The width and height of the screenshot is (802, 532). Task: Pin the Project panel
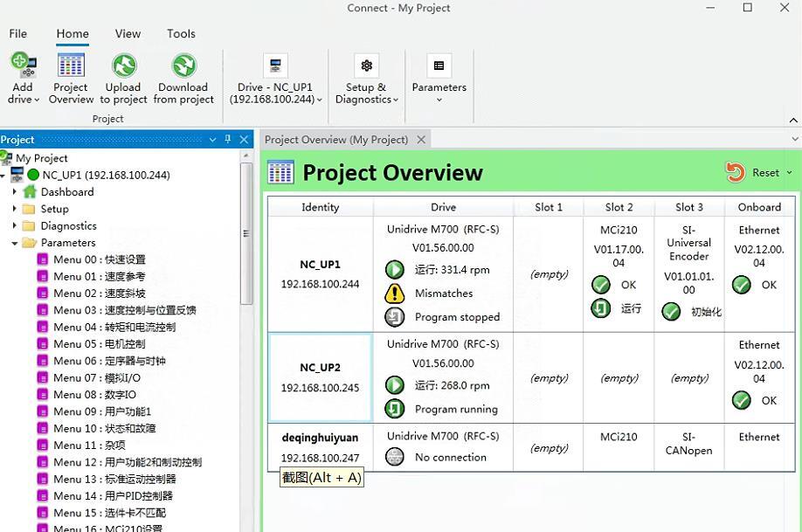coord(228,139)
